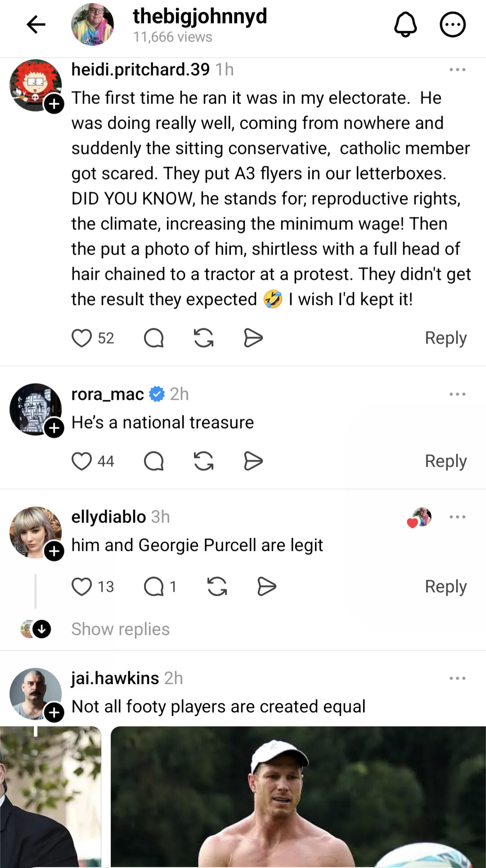
Task: Share ellydiablo's comment via send icon
Action: [266, 587]
